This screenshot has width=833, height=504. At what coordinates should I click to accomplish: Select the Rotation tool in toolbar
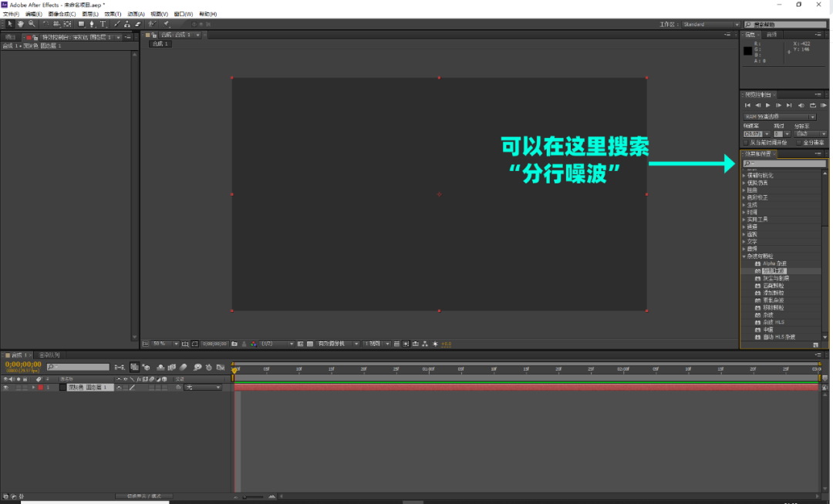click(46, 24)
